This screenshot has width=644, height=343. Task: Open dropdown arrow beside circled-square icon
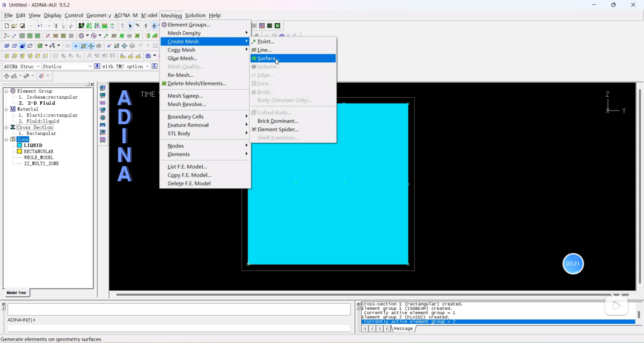87,35
